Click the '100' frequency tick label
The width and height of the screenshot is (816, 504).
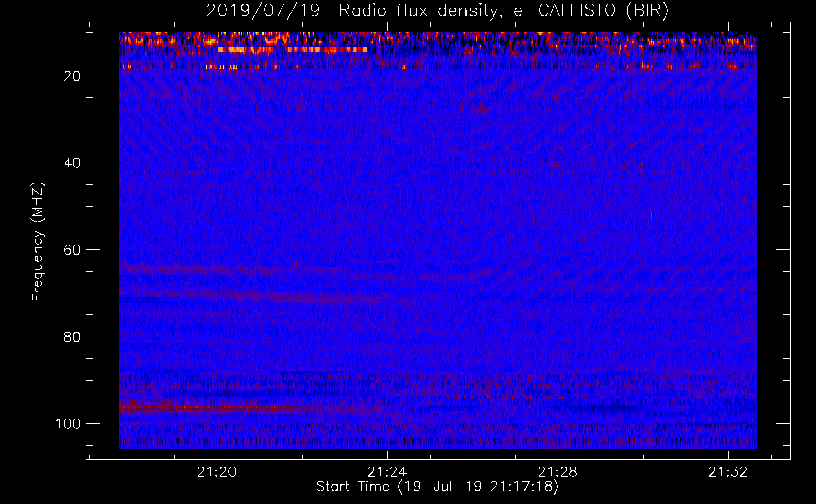[68, 424]
